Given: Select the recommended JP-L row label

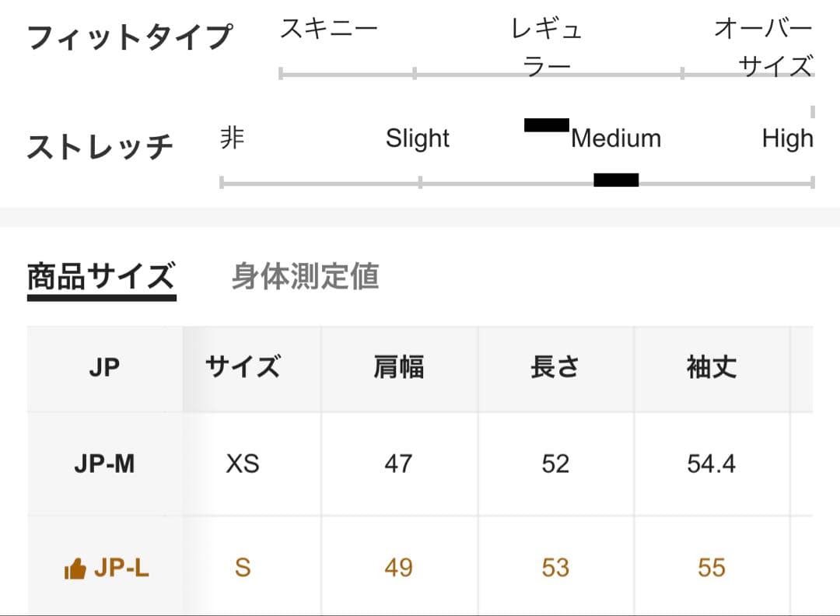Looking at the screenshot, I should [x=121, y=569].
